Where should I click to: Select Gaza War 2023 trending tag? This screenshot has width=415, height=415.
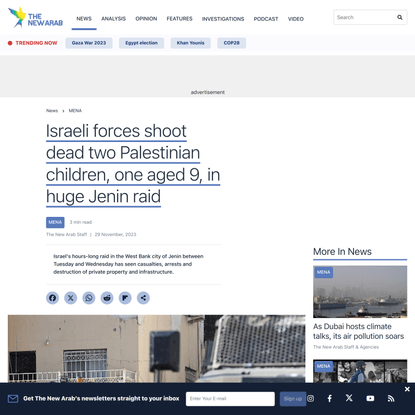tap(89, 43)
